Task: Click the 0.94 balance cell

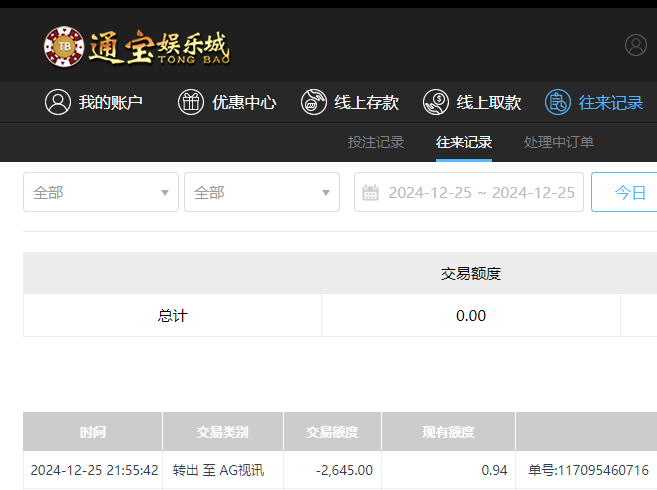Action: 494,470
